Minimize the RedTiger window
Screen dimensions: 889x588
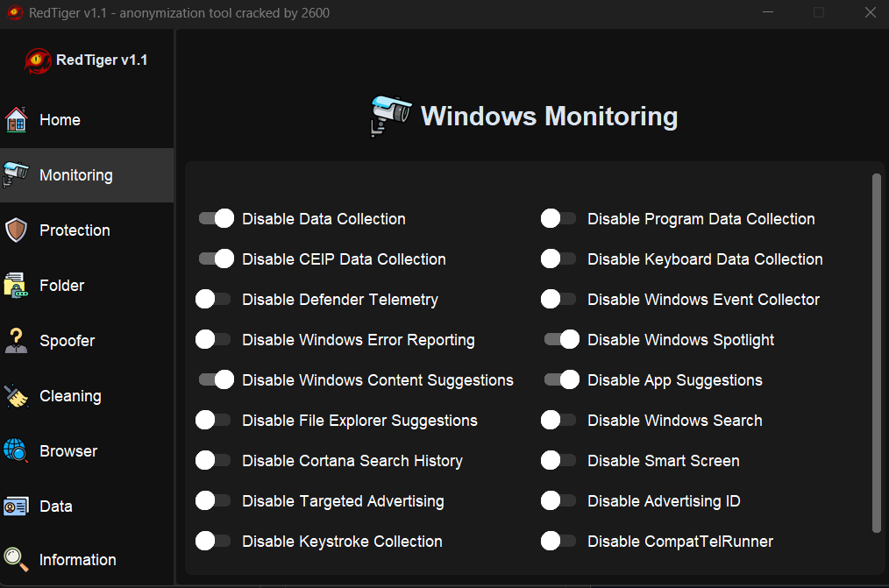click(x=768, y=12)
